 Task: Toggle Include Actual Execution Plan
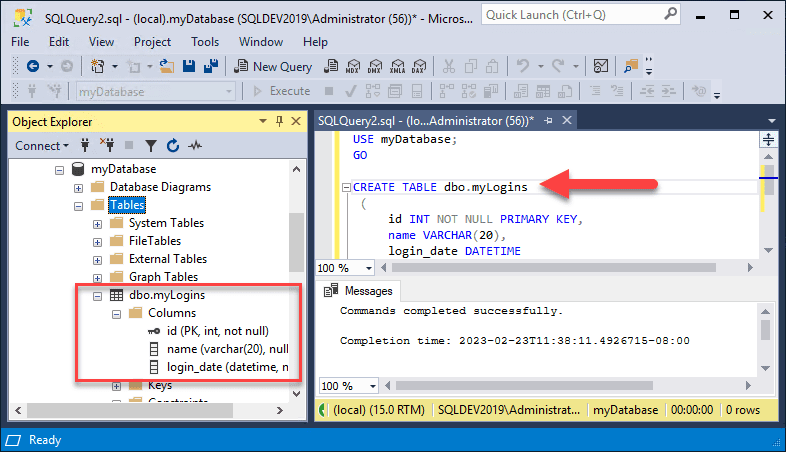447,91
